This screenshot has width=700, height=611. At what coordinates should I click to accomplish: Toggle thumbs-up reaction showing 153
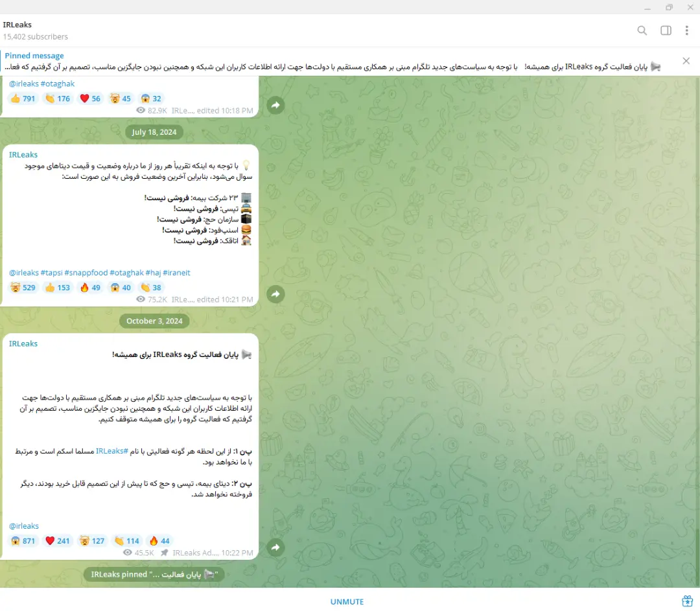(58, 288)
